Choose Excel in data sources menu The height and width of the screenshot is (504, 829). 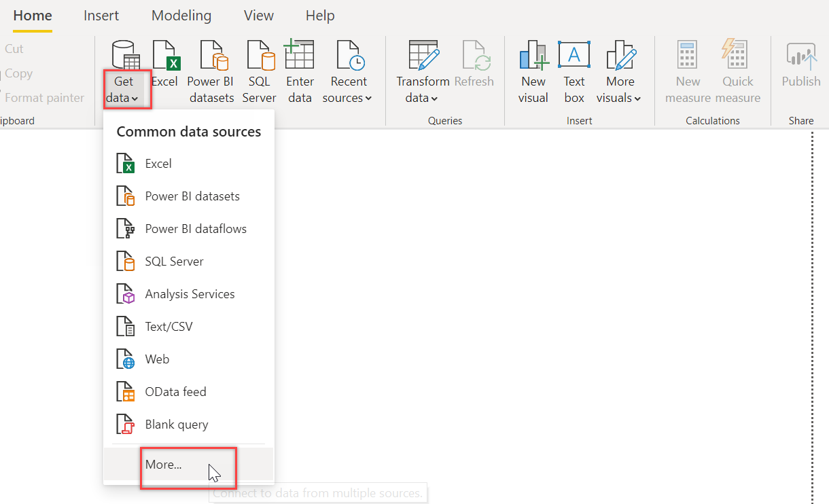pyautogui.click(x=189, y=164)
